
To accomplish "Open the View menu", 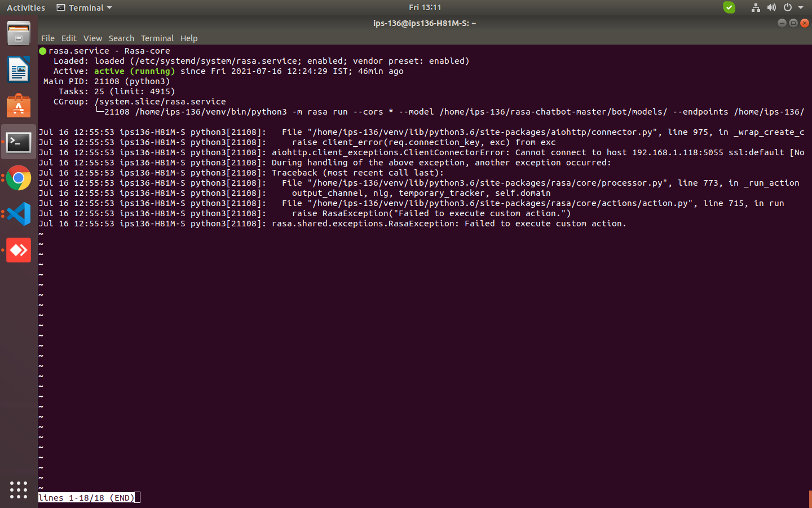I will click(x=92, y=38).
